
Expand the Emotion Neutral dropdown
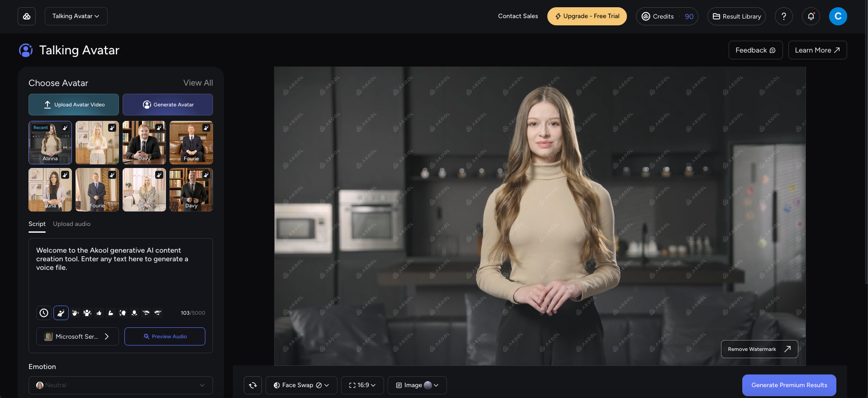pyautogui.click(x=121, y=385)
